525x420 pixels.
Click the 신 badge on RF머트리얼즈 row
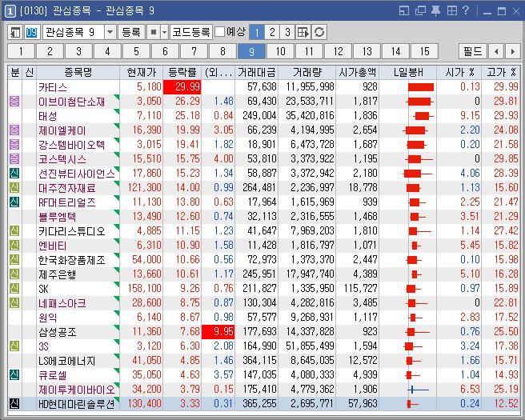pos(14,202)
